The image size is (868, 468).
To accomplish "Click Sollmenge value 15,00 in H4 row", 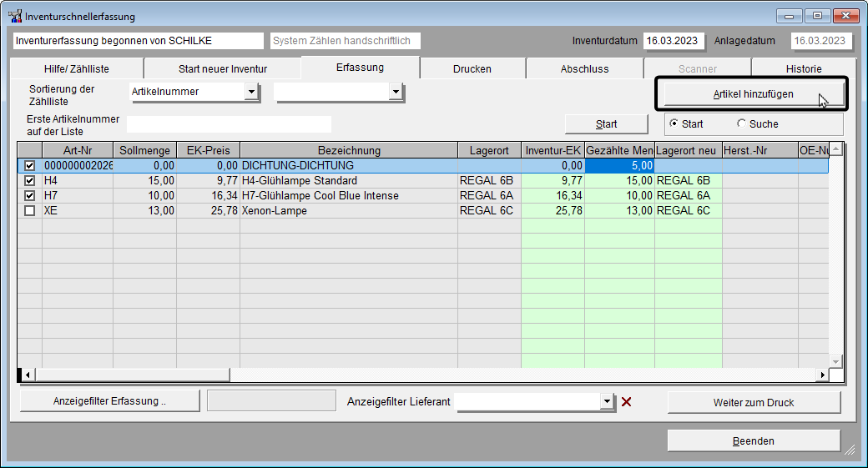I will tap(144, 180).
